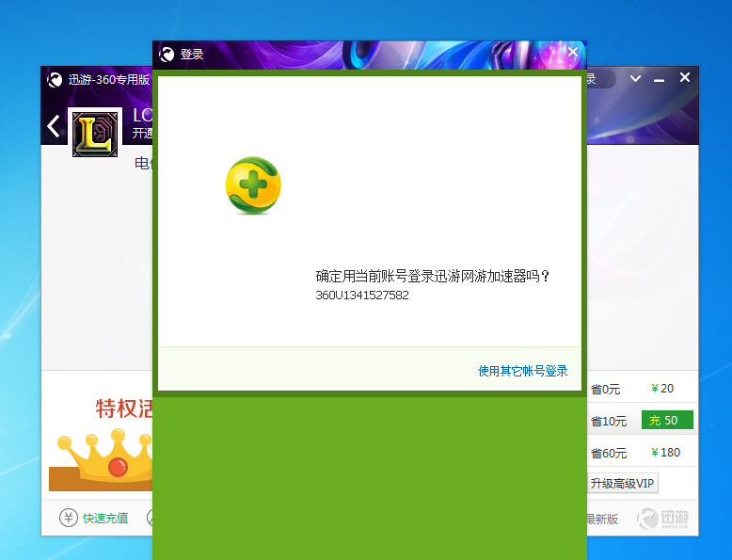Click 使用其它帐号登录 link
The height and width of the screenshot is (560, 732).
click(x=522, y=371)
